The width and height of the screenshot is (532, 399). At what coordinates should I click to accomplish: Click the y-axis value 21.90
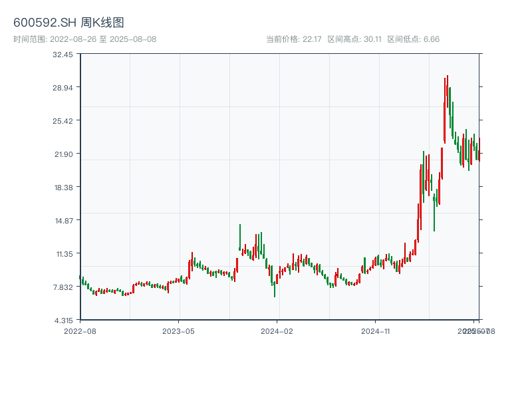pyautogui.click(x=64, y=154)
